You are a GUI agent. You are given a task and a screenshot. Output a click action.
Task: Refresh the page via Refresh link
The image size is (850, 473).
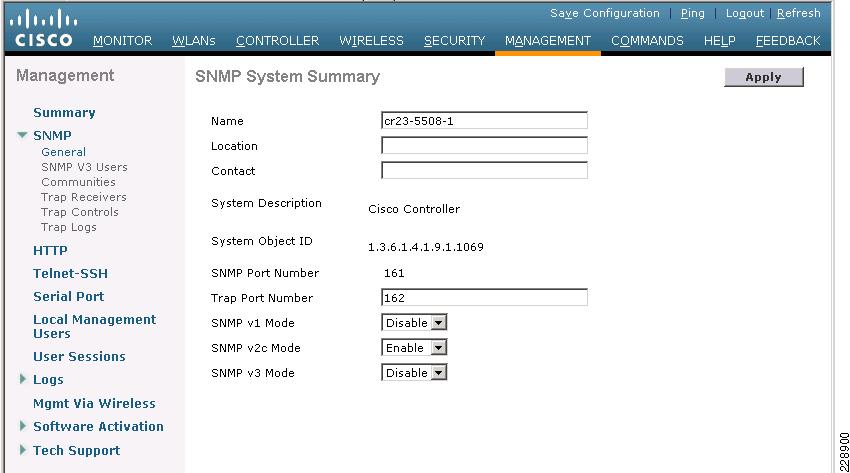click(799, 13)
